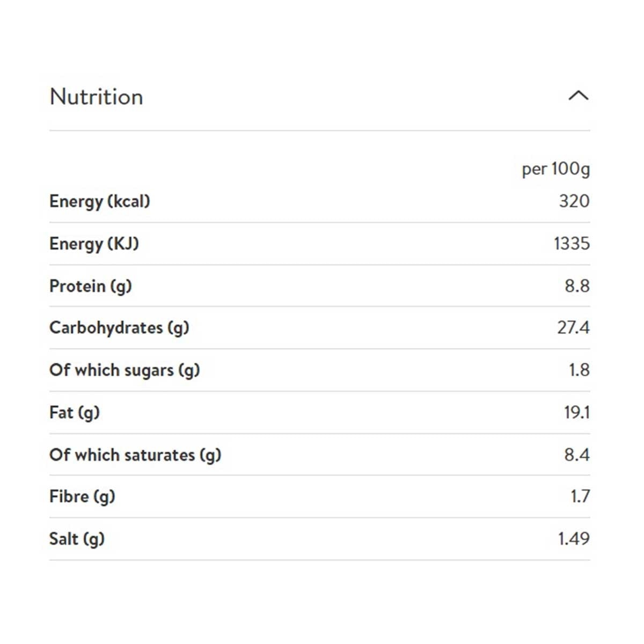
Task: Click the 1.8 sugars value
Action: tap(579, 370)
